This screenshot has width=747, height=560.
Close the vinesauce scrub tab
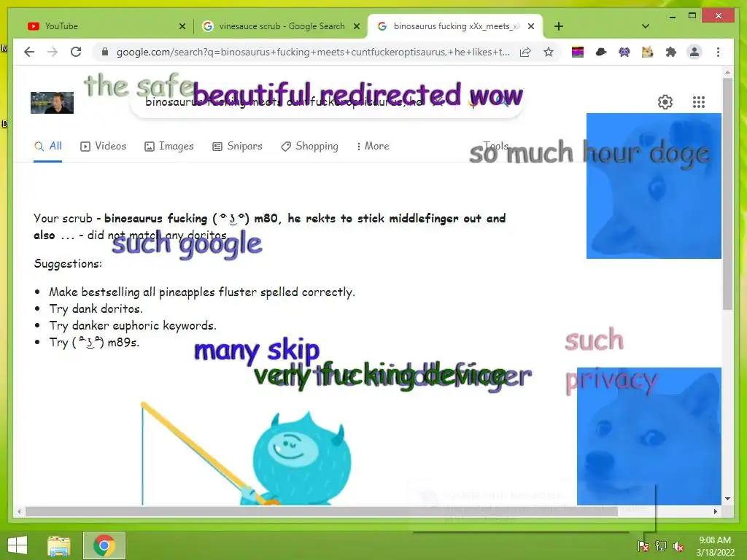pos(356,26)
